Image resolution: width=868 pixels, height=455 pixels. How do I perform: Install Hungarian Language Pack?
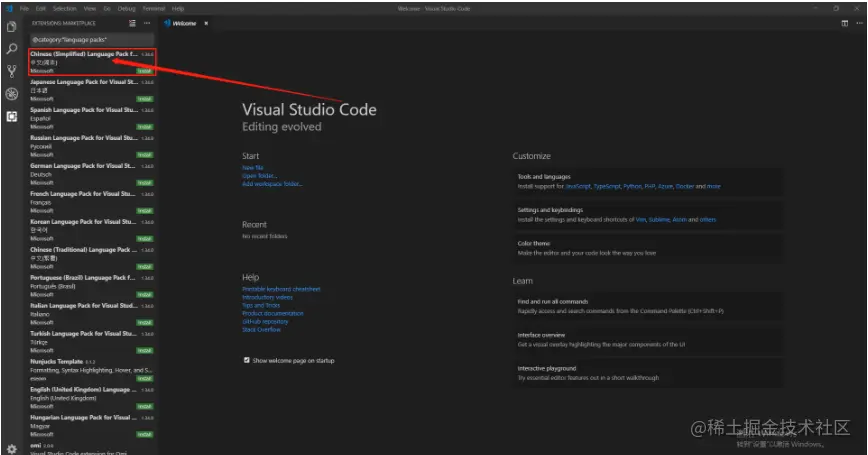coord(145,435)
